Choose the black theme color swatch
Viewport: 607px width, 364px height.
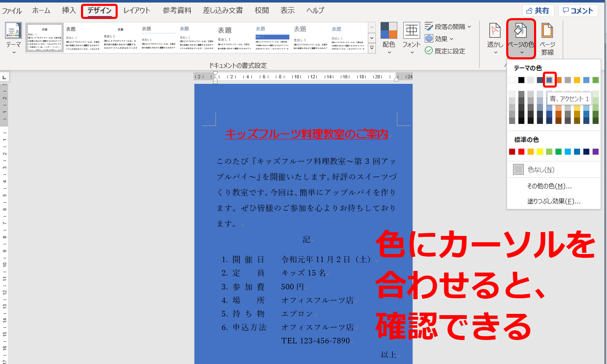521,80
